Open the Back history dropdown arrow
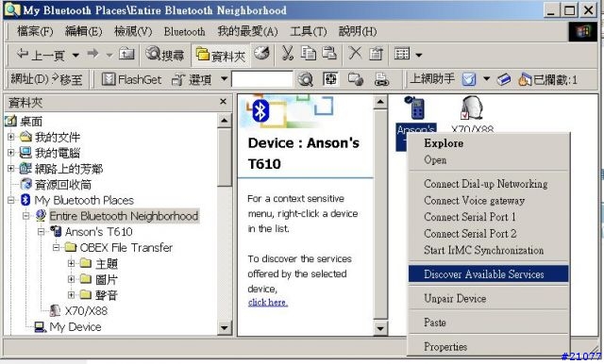 (75, 55)
